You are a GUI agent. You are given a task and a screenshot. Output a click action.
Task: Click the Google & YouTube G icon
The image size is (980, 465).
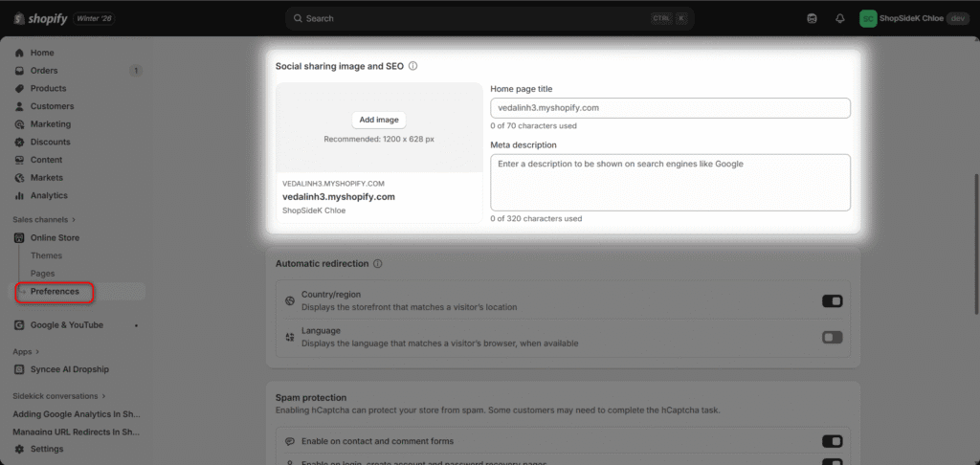point(19,325)
